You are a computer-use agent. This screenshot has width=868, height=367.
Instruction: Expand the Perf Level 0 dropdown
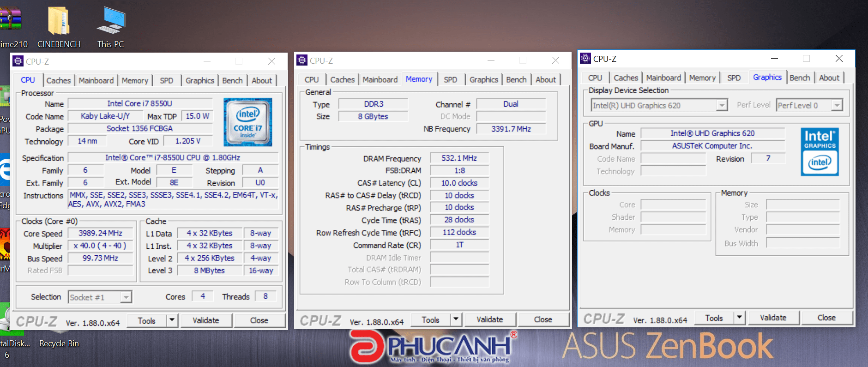pos(837,105)
